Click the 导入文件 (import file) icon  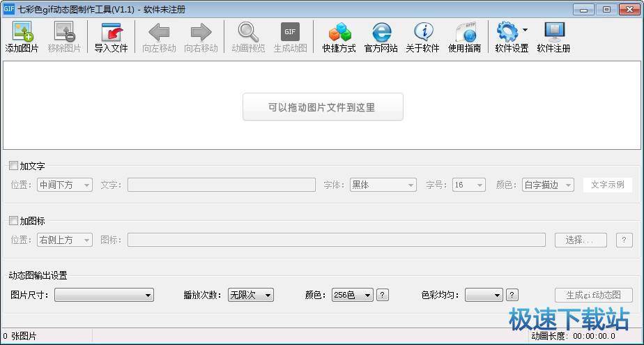coord(111,32)
